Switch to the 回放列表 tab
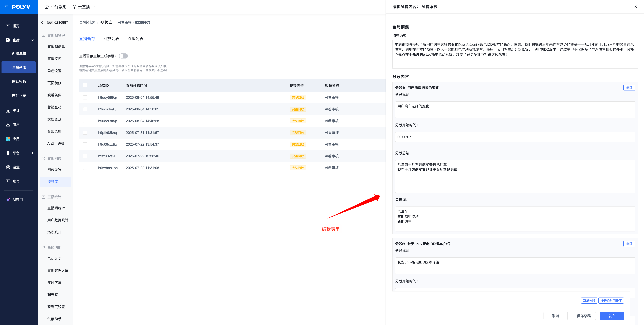 click(111, 39)
